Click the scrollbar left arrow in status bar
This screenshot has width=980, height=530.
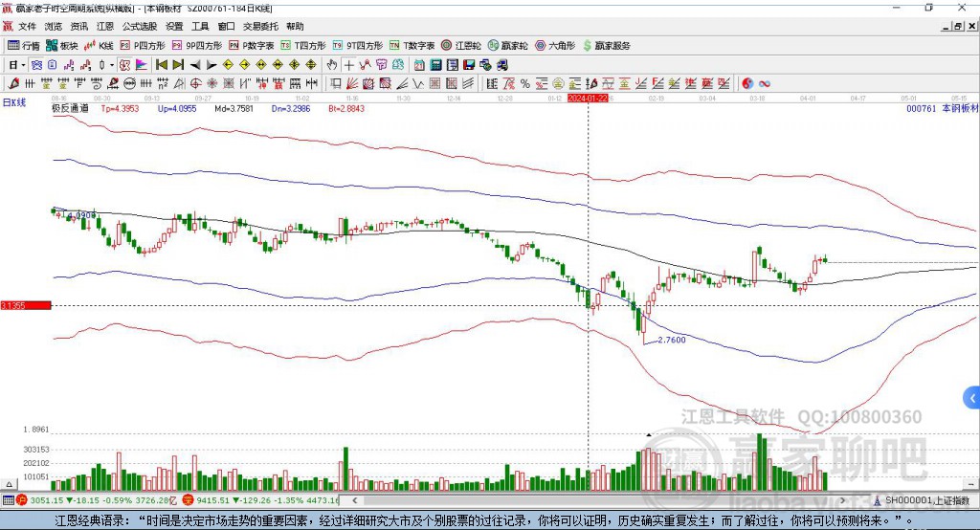pyautogui.click(x=354, y=500)
